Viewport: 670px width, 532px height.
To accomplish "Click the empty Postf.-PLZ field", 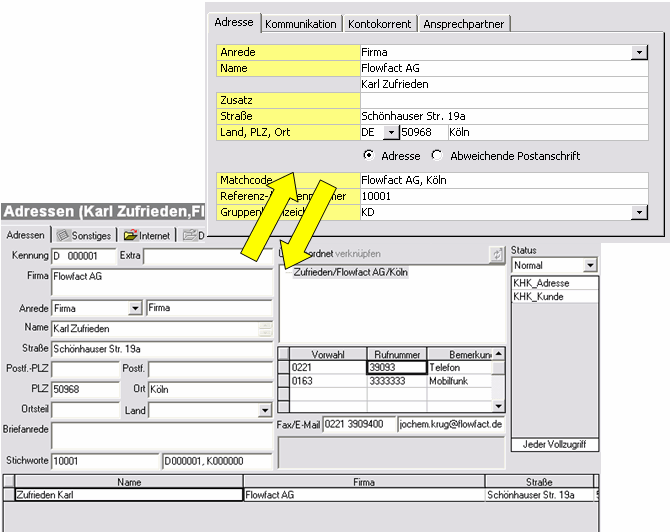I will point(85,369).
